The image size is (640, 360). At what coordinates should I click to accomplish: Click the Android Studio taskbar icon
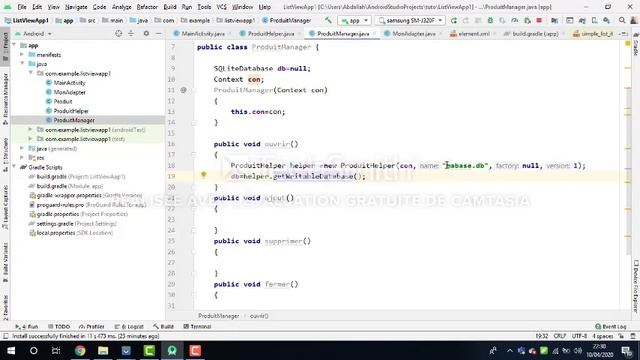(x=172, y=351)
